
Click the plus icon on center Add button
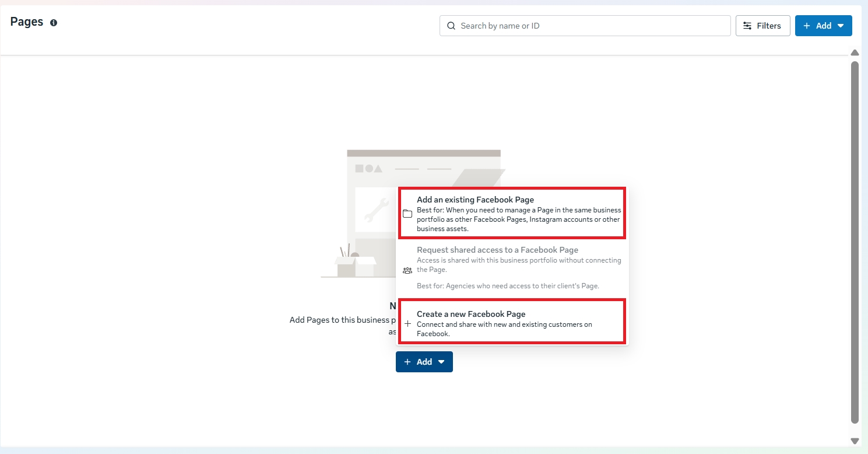click(x=407, y=362)
